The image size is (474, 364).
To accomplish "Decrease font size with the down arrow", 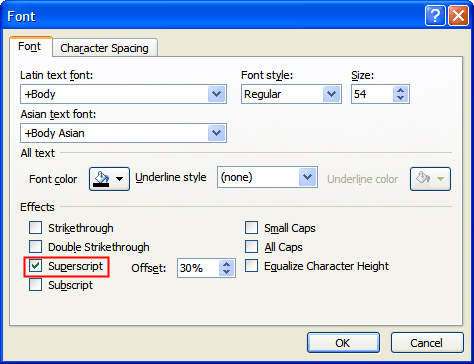I will coord(400,98).
